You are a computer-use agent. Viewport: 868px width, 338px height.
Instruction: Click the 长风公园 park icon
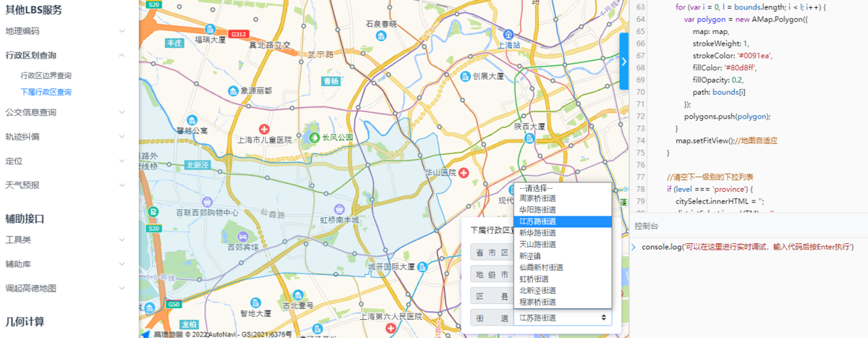click(x=315, y=137)
